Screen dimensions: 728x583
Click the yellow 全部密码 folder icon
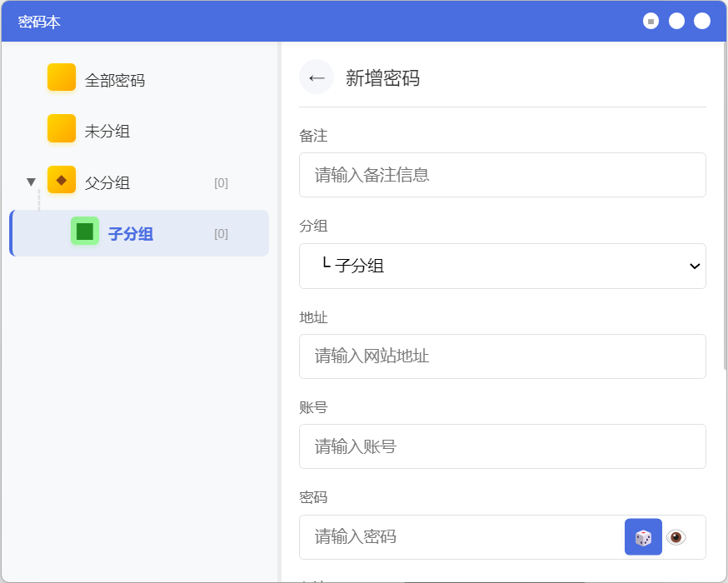tap(62, 77)
